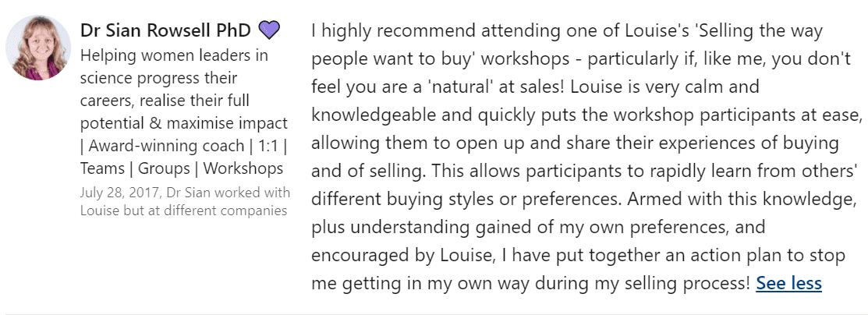Click 'Louise but at different companies' text
This screenshot has width=868, height=315.
click(183, 211)
